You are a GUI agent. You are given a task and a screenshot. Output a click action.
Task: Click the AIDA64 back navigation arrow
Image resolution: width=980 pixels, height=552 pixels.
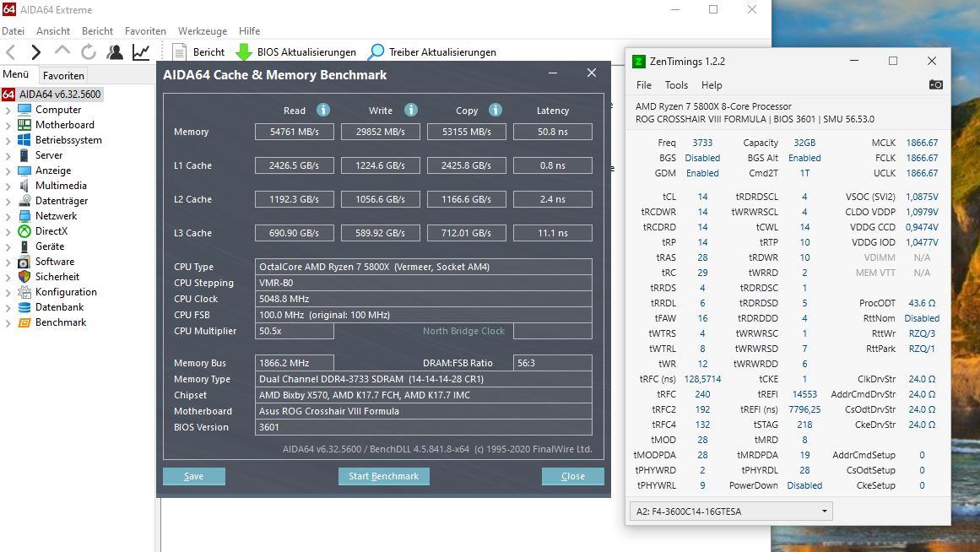click(x=11, y=51)
